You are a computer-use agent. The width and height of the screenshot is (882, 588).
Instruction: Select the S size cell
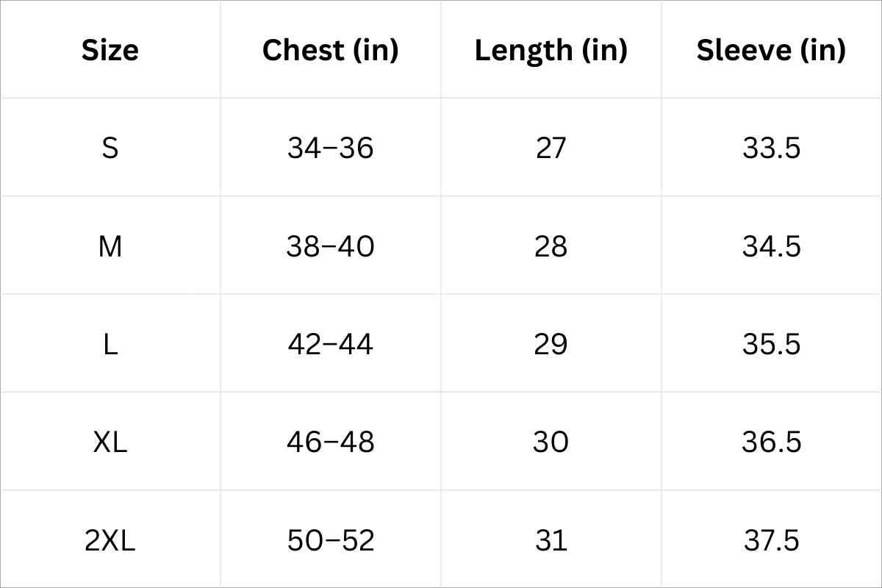[x=110, y=148]
